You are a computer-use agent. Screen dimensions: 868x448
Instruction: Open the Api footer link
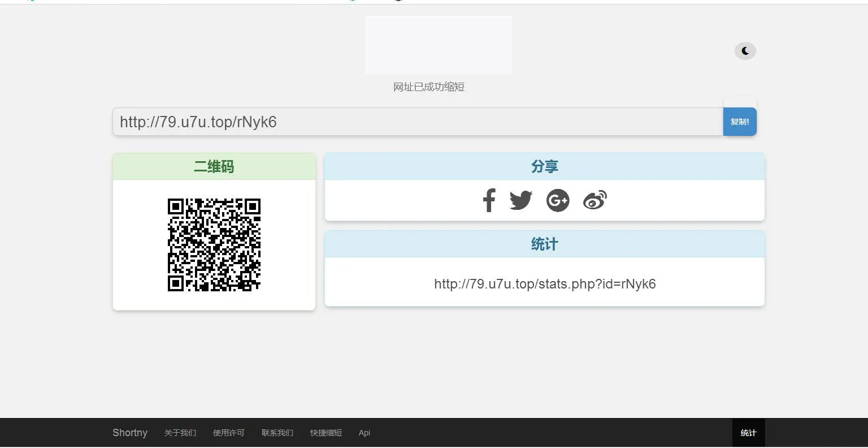pos(364,432)
